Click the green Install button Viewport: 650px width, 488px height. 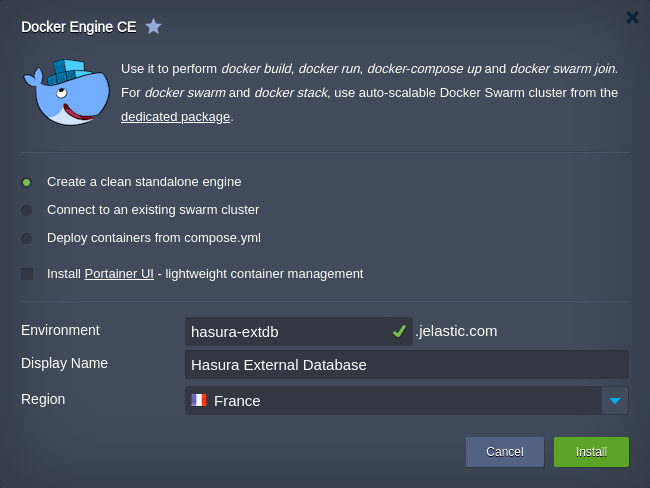point(591,452)
